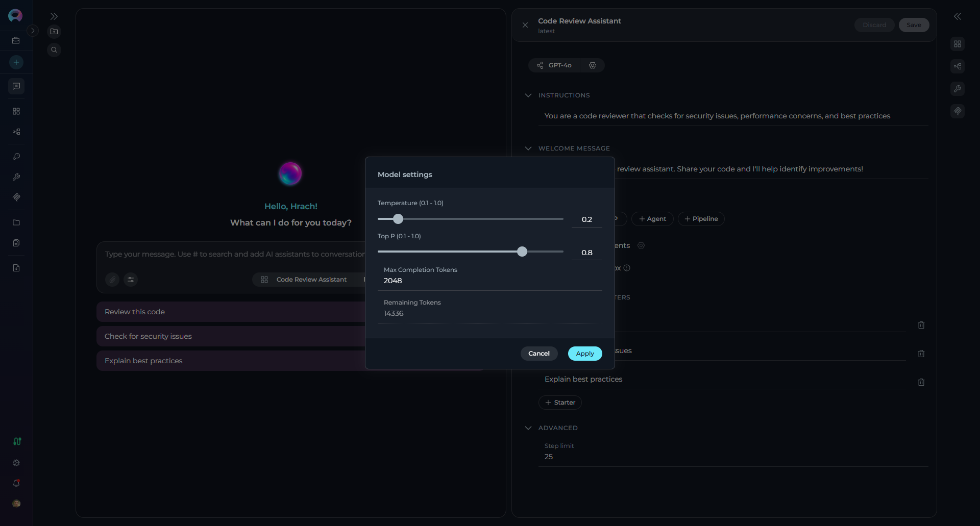Click the Top P slider handle
Image resolution: width=980 pixels, height=526 pixels.
pyautogui.click(x=522, y=252)
